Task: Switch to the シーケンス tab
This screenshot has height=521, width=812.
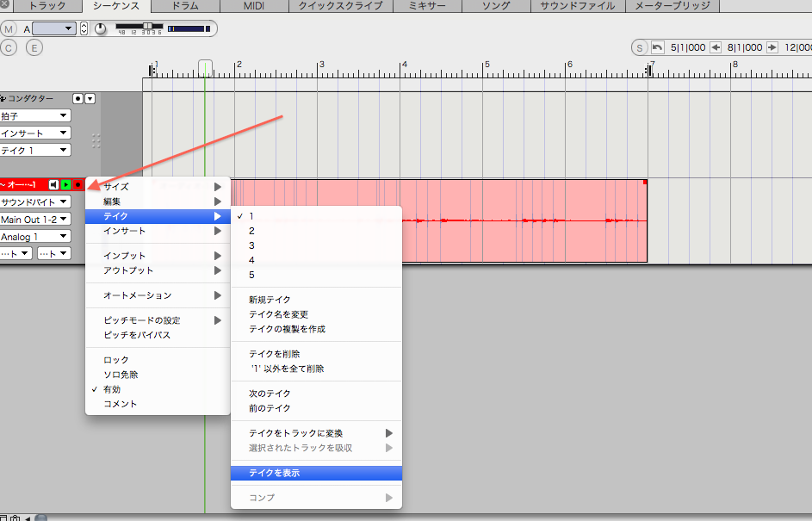Action: [116, 6]
